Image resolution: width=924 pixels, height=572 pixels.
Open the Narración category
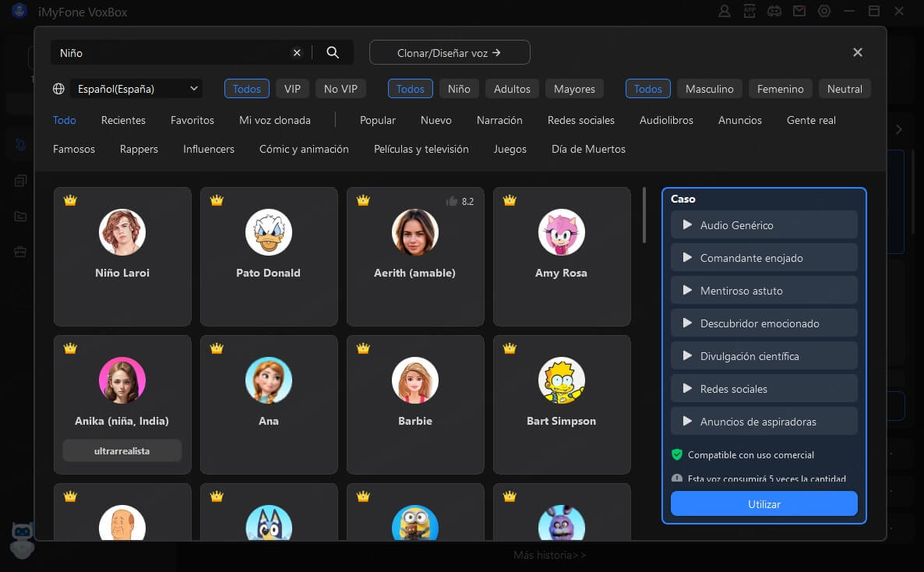(x=499, y=120)
